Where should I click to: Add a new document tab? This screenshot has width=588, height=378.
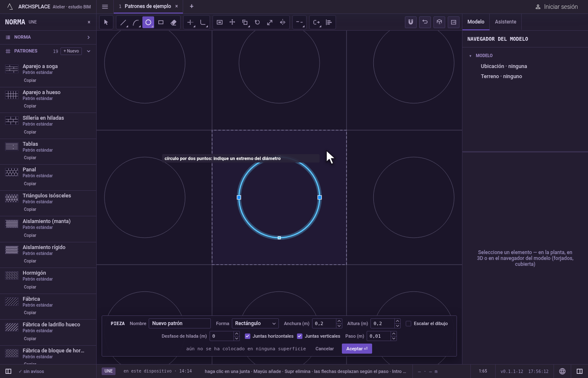(x=192, y=6)
